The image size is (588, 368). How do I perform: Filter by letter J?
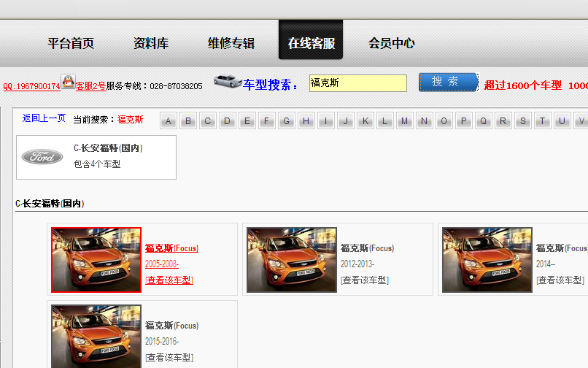[345, 121]
